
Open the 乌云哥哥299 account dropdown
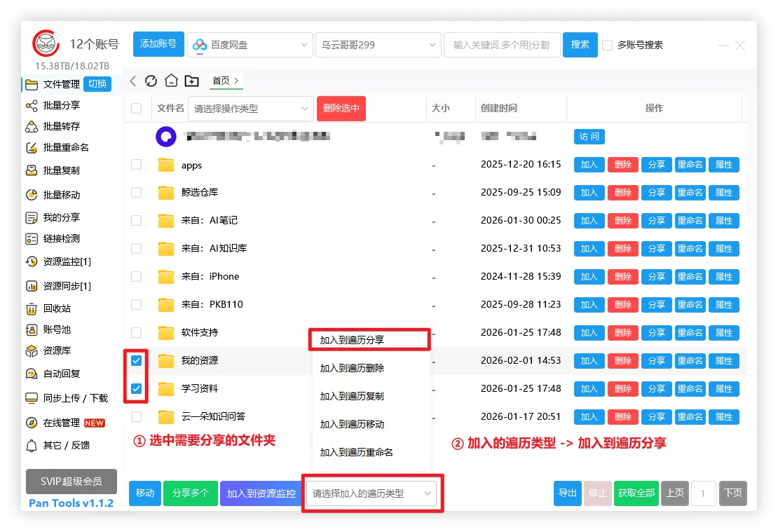(378, 45)
